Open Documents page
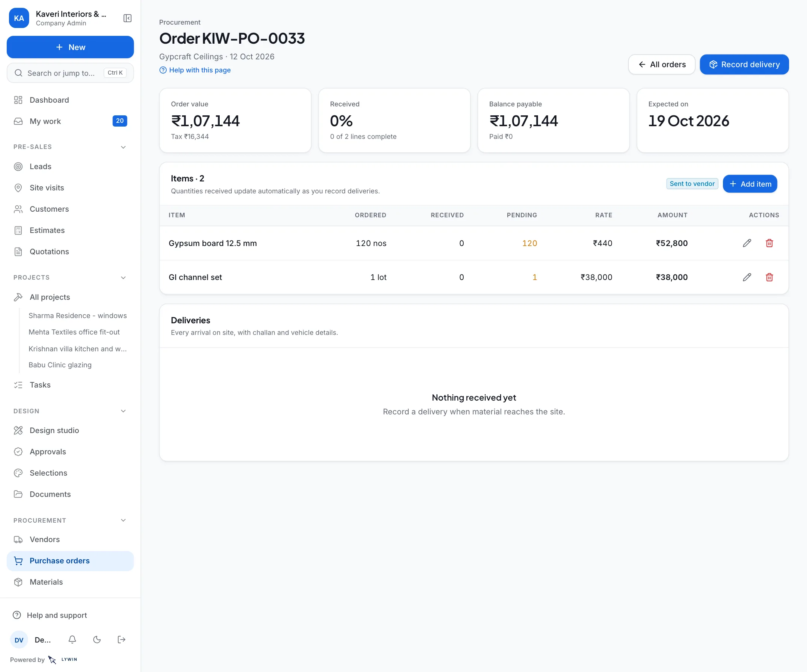 point(70,494)
